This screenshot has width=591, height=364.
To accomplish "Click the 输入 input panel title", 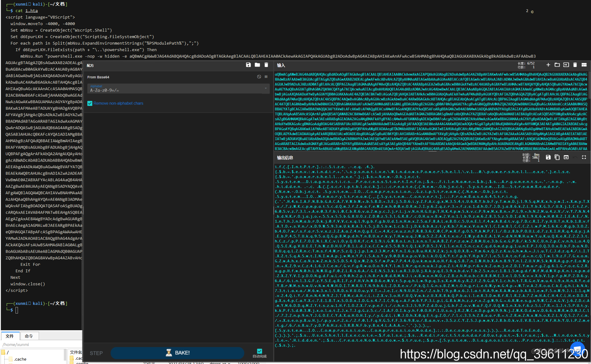I will [x=281, y=65].
